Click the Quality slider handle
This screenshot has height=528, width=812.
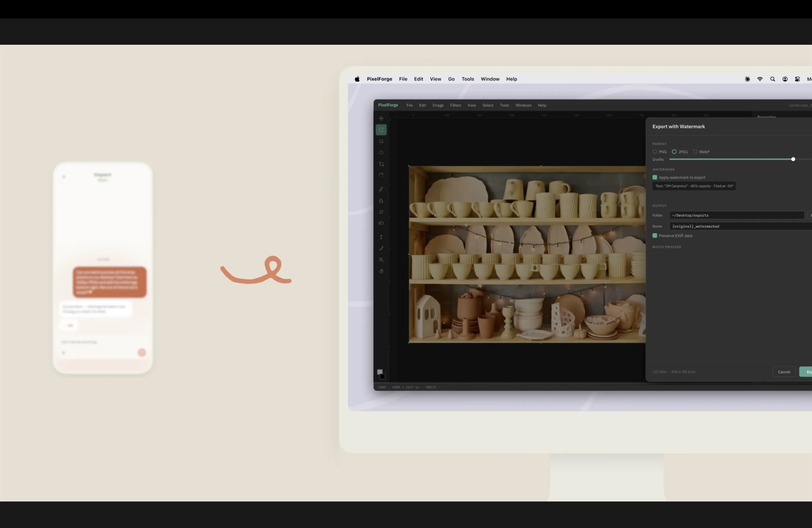pos(793,159)
